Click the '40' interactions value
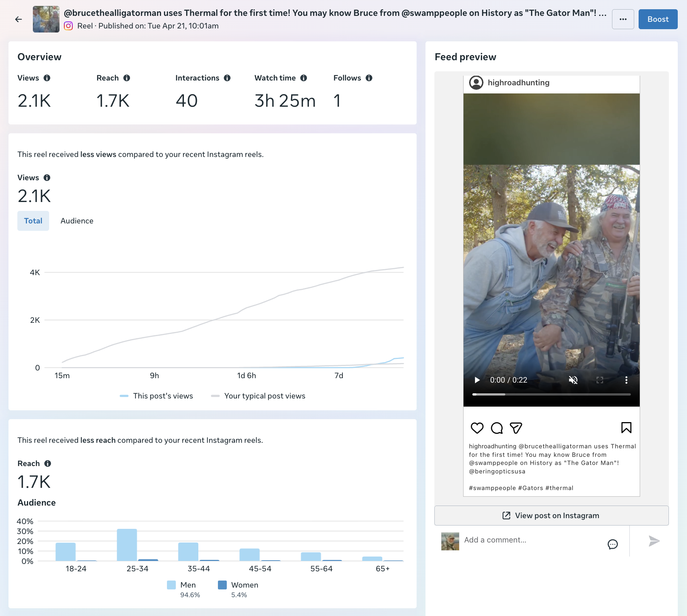The height and width of the screenshot is (616, 687). tap(187, 101)
